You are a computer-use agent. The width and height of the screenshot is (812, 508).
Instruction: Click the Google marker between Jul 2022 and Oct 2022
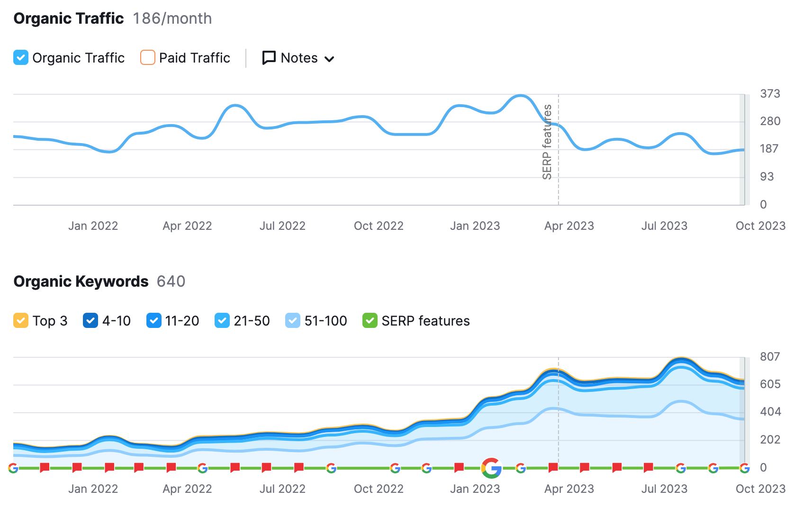point(331,468)
